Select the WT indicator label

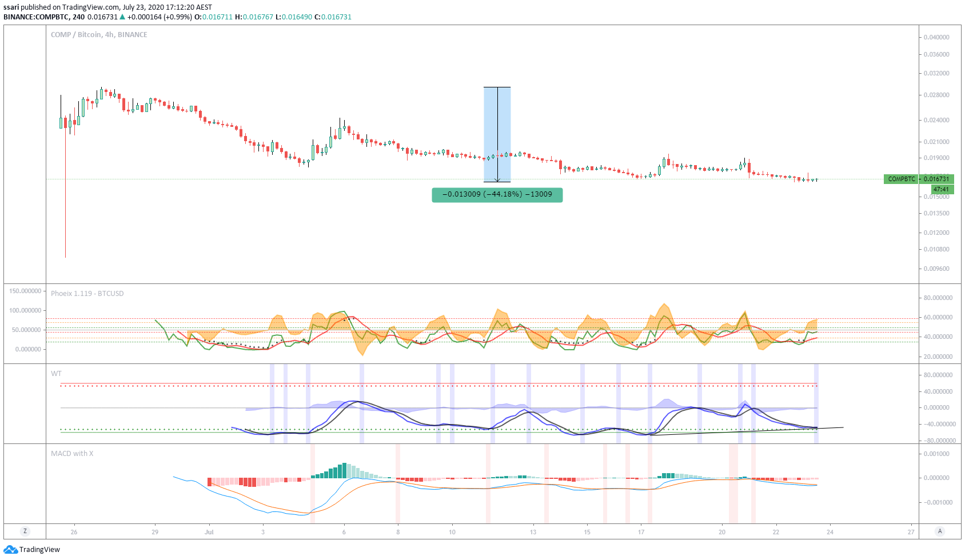(56, 374)
